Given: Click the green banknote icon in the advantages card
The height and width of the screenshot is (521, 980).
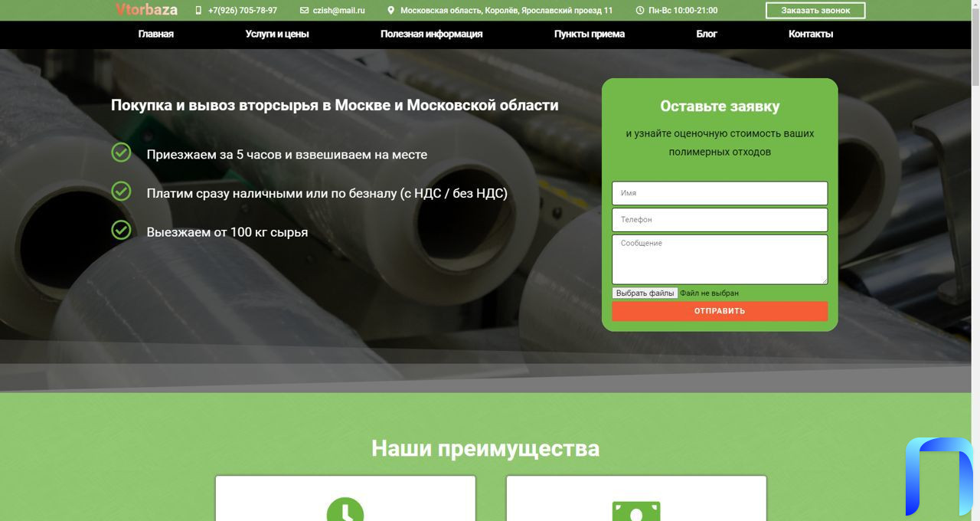Looking at the screenshot, I should pos(636,511).
